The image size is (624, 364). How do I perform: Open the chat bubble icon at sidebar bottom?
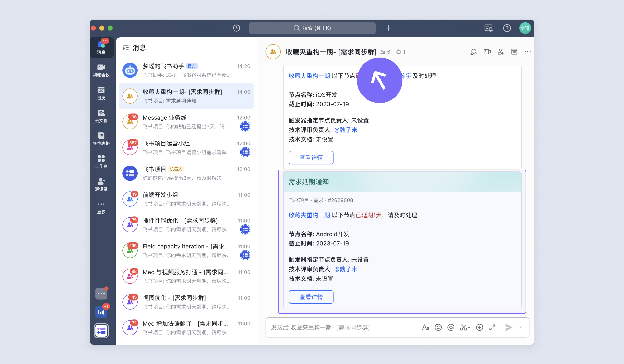coord(101,293)
